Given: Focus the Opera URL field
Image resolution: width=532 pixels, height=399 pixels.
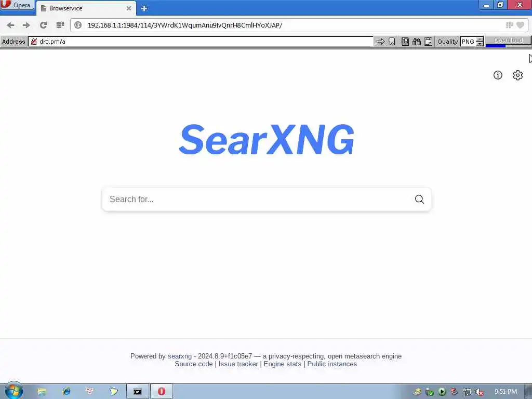Looking at the screenshot, I should pyautogui.click(x=294, y=25).
